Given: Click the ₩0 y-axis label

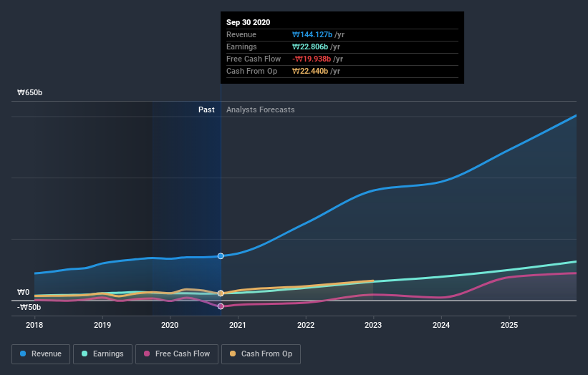Looking at the screenshot, I should [23, 292].
